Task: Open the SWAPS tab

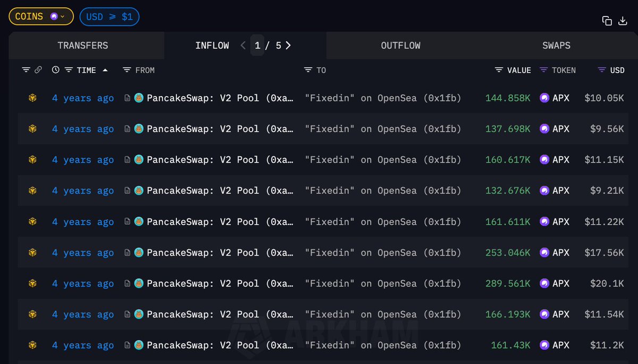Action: (556, 46)
